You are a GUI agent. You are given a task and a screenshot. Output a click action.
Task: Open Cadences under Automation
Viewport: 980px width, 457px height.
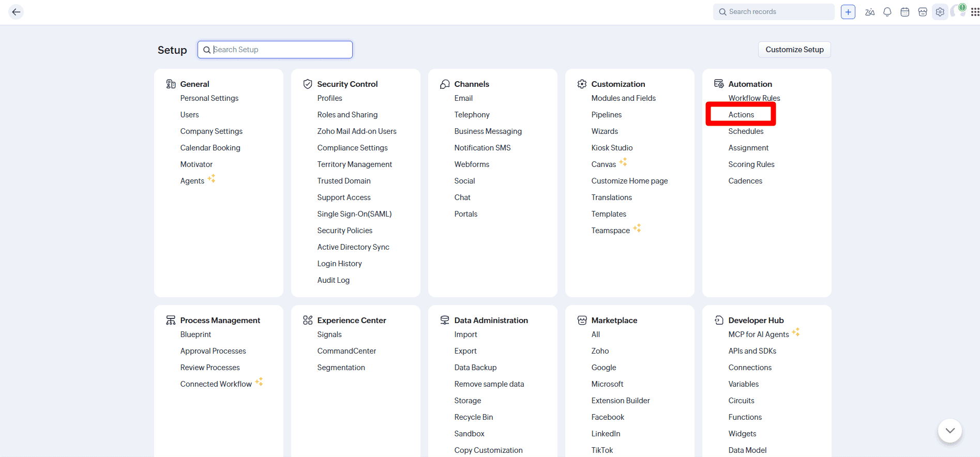pos(745,181)
